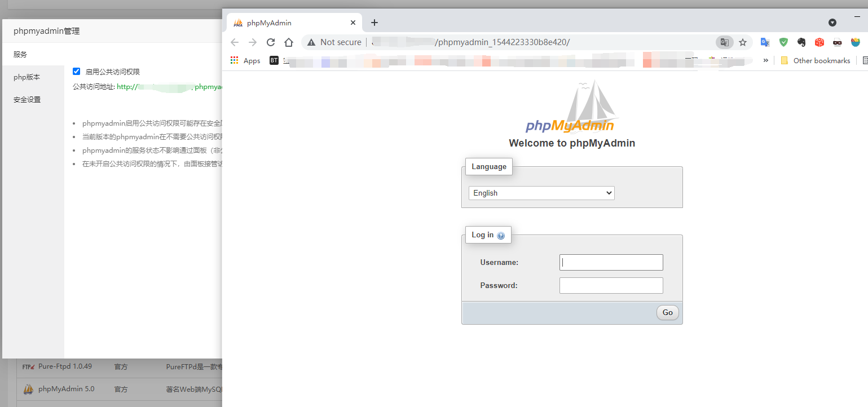
Task: Click the phpMyAdmin 5.0 row
Action: pos(120,389)
